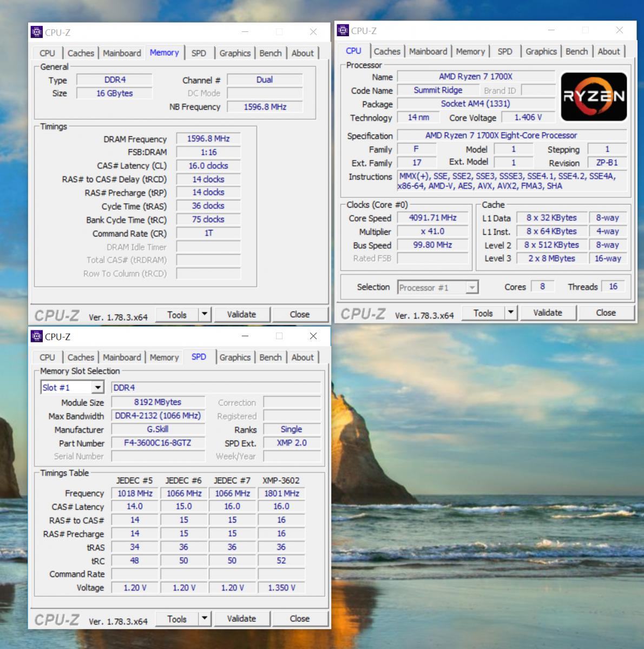Close the Memory window with title bar X
Viewport: 644px width, 649px height.
(x=313, y=32)
